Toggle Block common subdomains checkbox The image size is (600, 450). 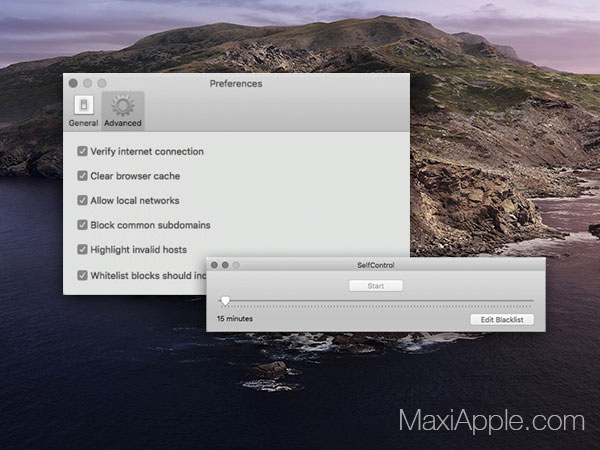pyautogui.click(x=82, y=225)
